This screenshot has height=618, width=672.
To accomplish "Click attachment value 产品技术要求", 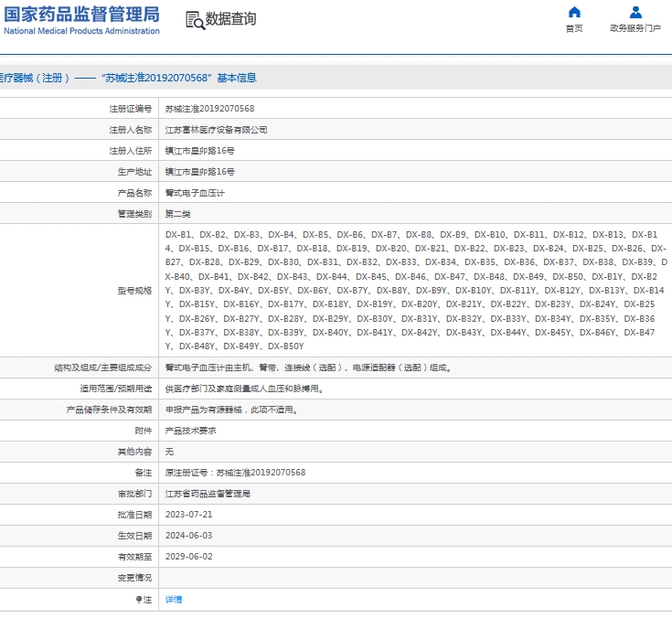I will click(191, 431).
